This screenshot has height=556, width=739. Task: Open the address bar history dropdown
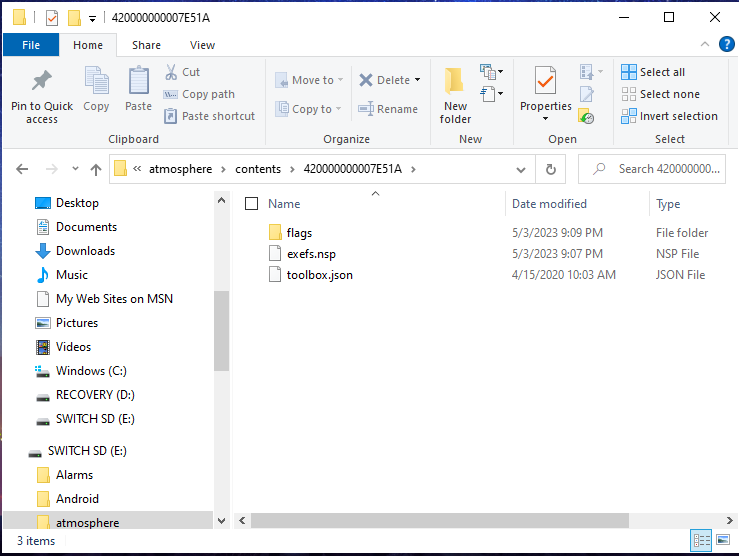click(520, 170)
